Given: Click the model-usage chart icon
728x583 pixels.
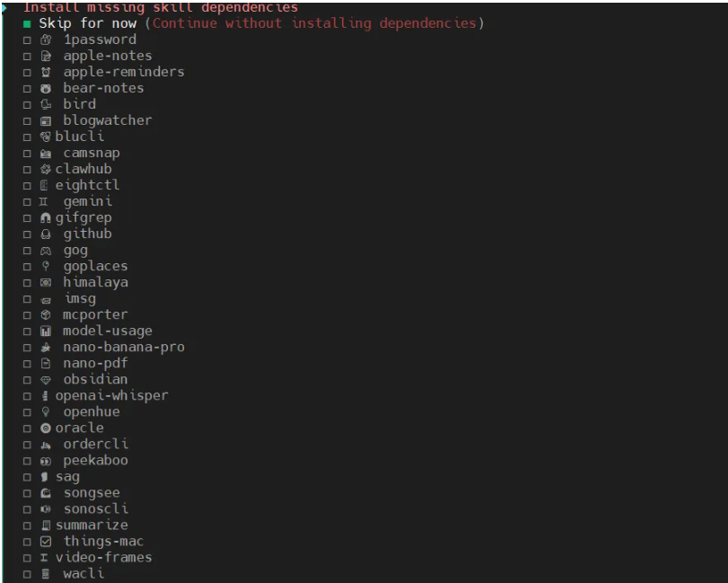Looking at the screenshot, I should tap(46, 331).
